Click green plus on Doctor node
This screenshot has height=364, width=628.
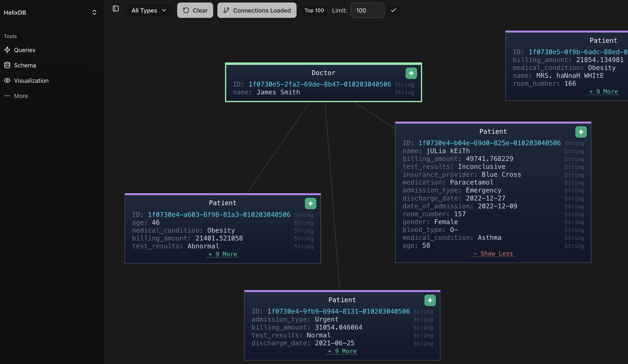[411, 73]
